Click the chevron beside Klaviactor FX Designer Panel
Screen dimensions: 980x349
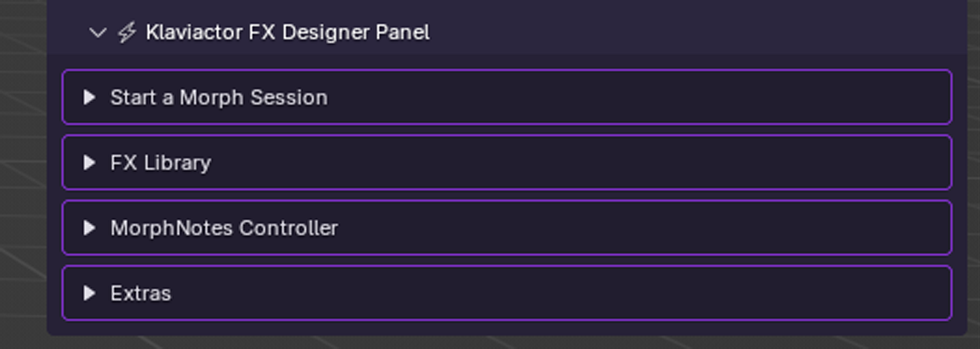[99, 32]
